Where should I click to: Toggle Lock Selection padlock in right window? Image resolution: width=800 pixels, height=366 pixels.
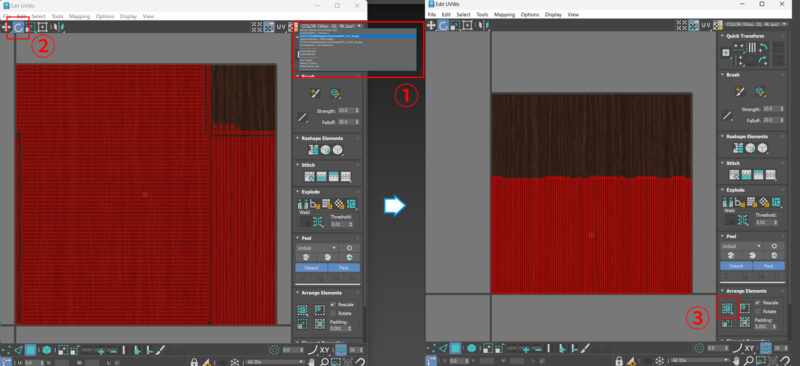pos(619,362)
